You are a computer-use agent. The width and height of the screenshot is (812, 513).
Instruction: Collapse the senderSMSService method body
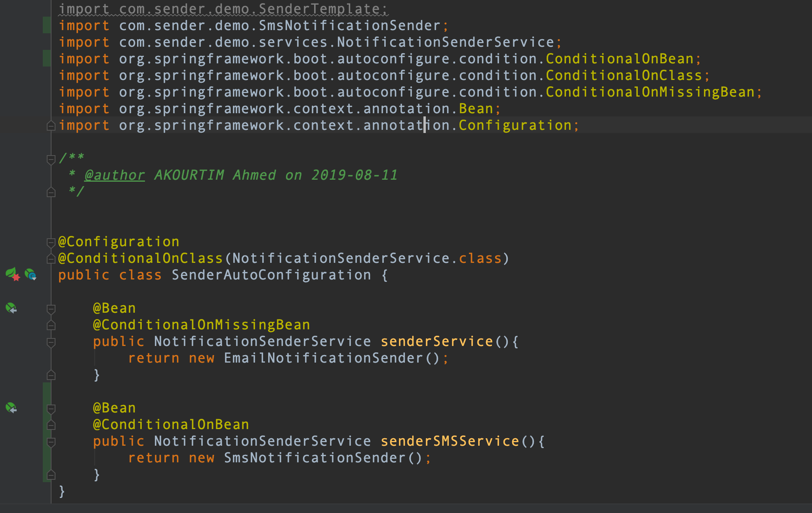click(x=51, y=442)
